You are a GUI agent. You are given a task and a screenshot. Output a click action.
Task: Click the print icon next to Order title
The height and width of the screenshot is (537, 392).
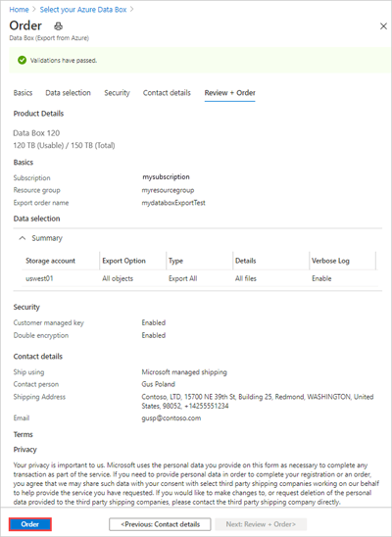pos(59,26)
